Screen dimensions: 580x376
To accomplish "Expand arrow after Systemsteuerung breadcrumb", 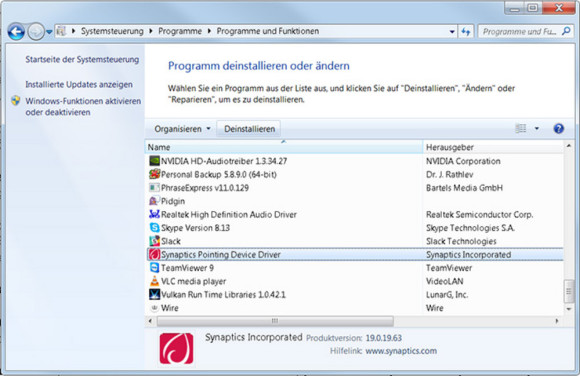I will pyautogui.click(x=151, y=31).
